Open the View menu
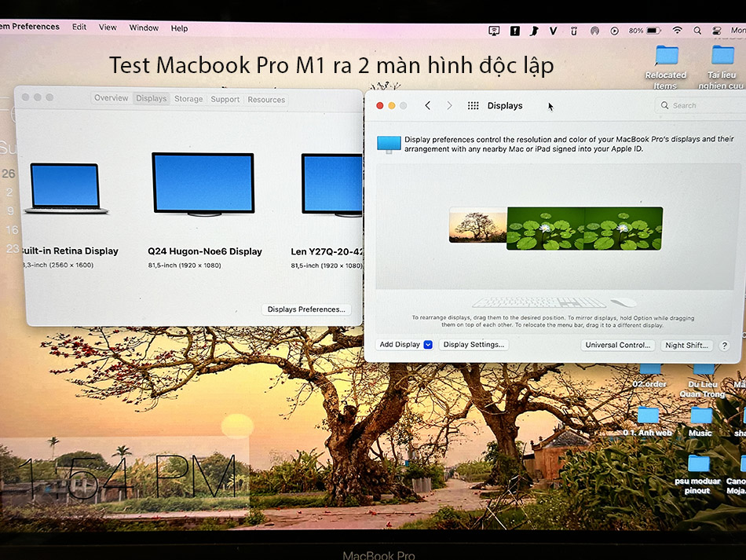746x560 pixels. click(108, 27)
